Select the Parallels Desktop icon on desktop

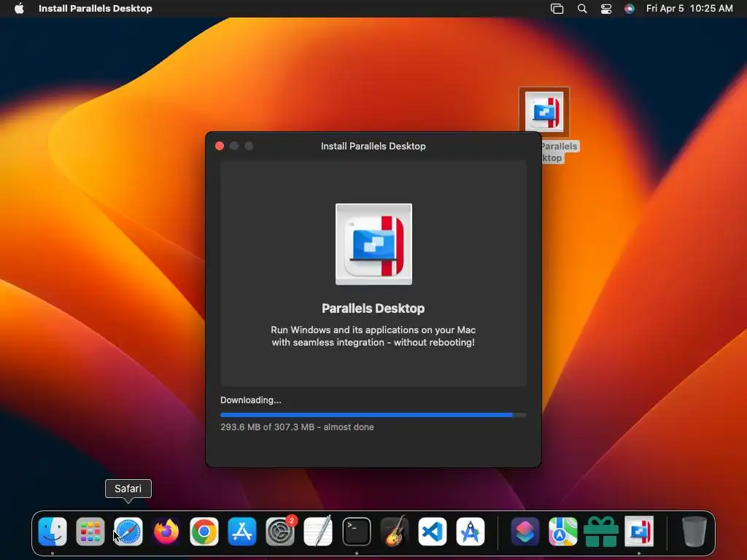pyautogui.click(x=544, y=112)
